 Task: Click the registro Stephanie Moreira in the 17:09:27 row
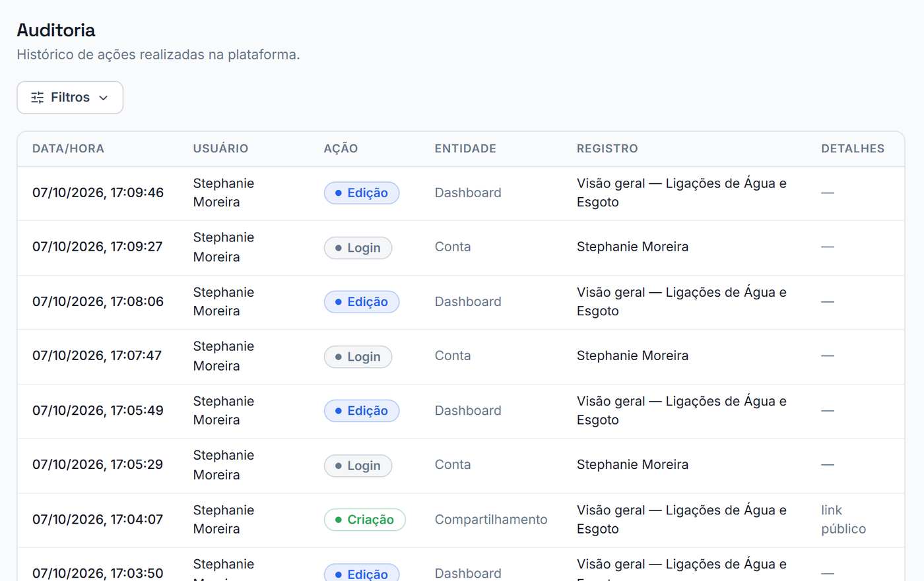632,247
